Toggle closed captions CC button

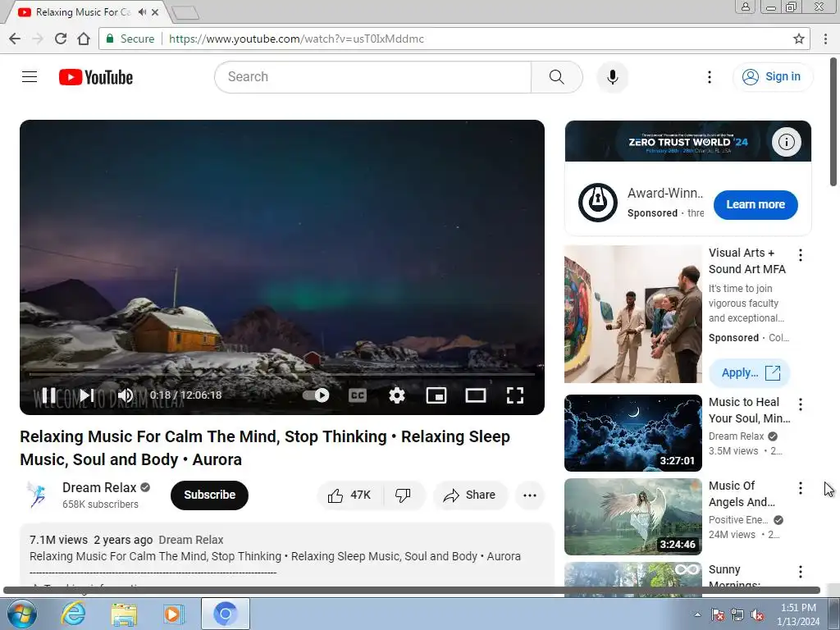tap(358, 395)
